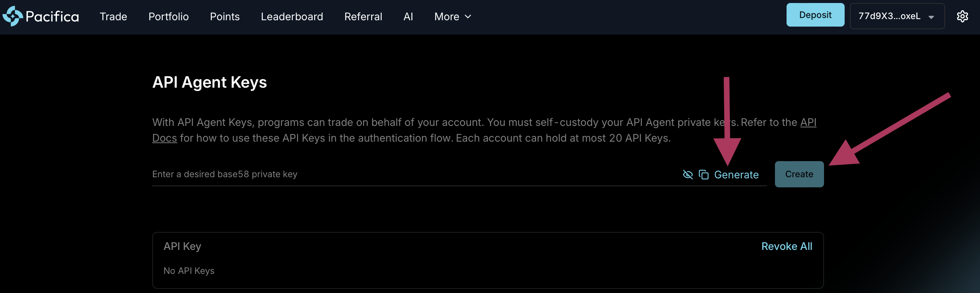The height and width of the screenshot is (293, 980).
Task: Open the 77d9X3...oxeL wallet dropdown
Action: [x=897, y=16]
